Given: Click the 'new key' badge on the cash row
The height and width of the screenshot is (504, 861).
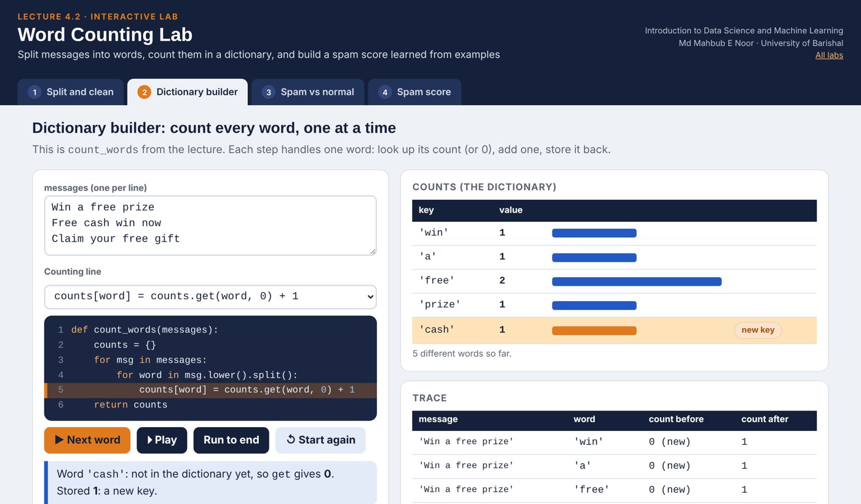Looking at the screenshot, I should [x=758, y=330].
